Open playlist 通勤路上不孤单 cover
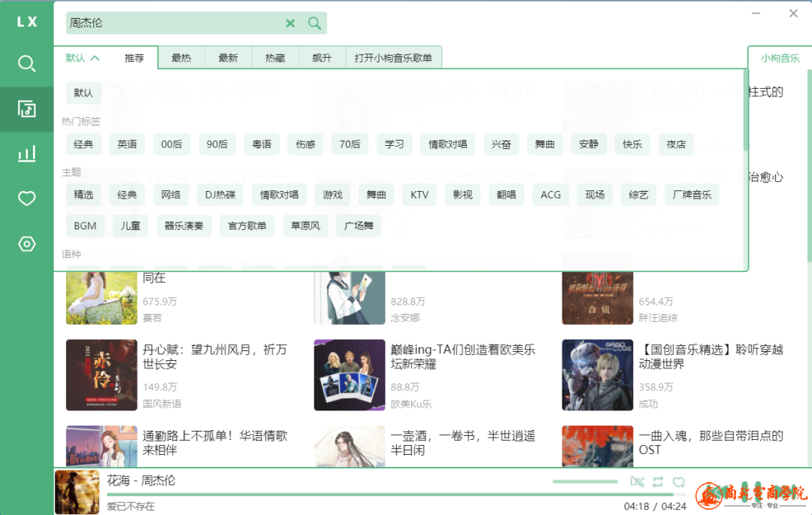This screenshot has height=515, width=812. (101, 446)
